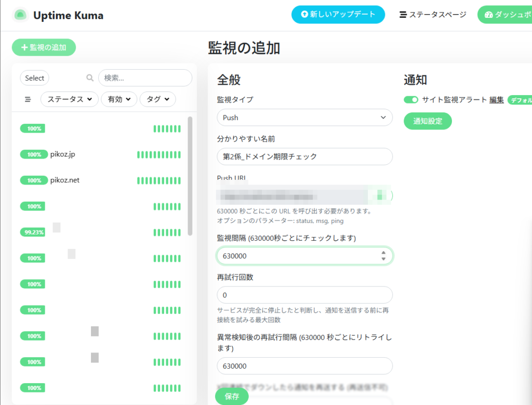The width and height of the screenshot is (532, 405).
Task: Click the pikoz.net heartbeat bar
Action: [x=159, y=180]
